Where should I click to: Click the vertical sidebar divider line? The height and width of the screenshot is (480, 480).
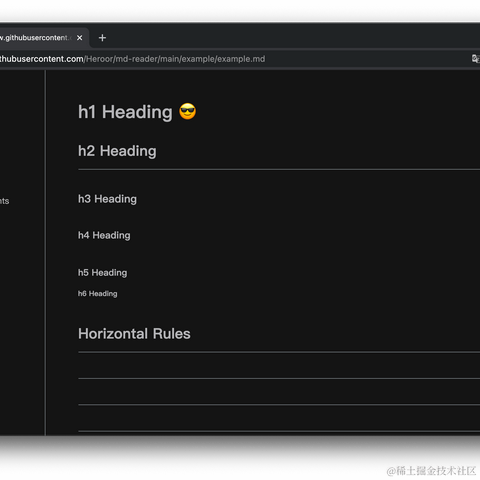pos(45,252)
